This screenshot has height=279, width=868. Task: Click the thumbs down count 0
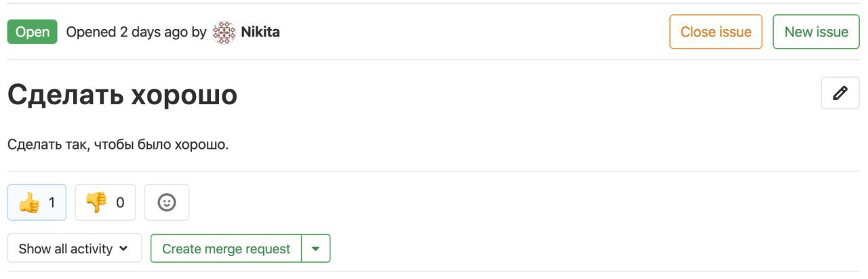[x=120, y=202]
